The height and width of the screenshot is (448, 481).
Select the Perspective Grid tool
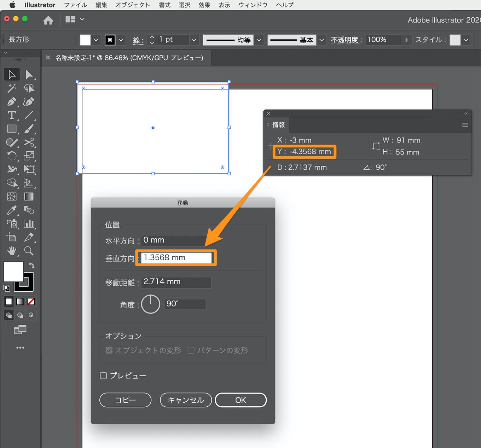(29, 183)
